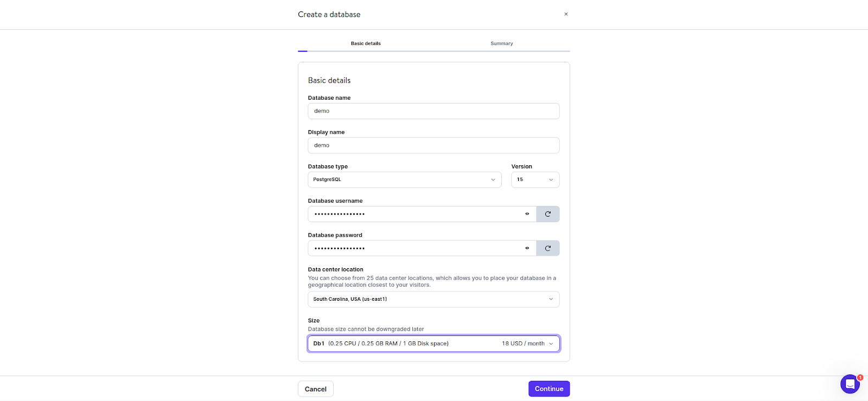Click the step progress bar
The height and width of the screenshot is (401, 868).
(x=433, y=51)
